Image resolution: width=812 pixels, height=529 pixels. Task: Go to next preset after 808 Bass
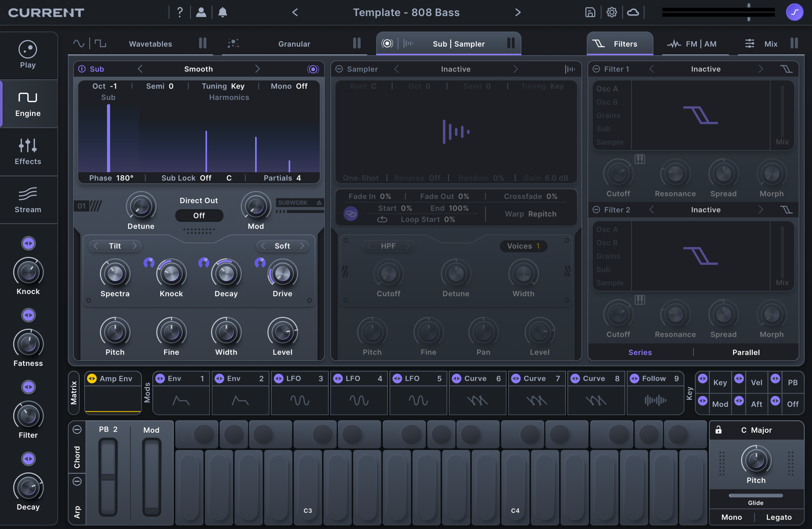pyautogui.click(x=518, y=12)
